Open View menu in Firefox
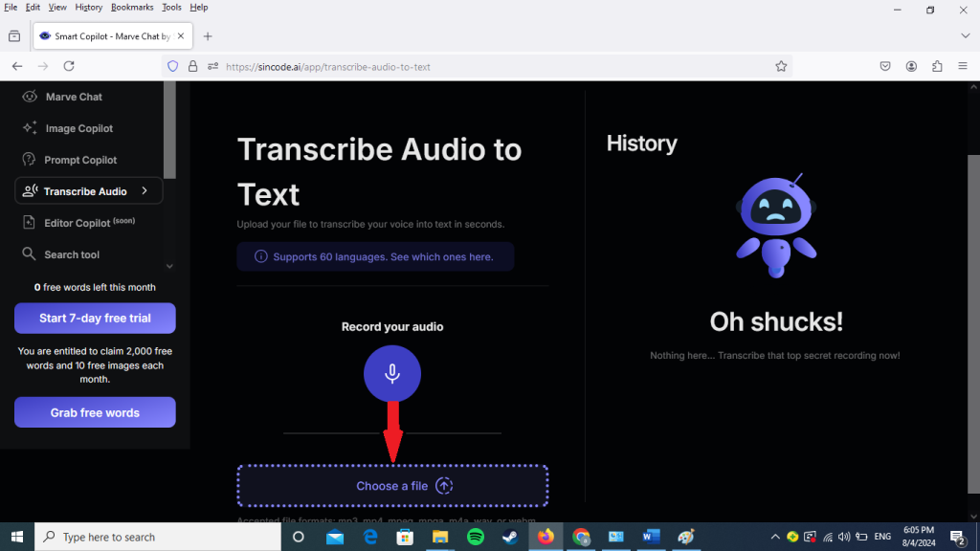980x551 pixels. click(x=56, y=8)
